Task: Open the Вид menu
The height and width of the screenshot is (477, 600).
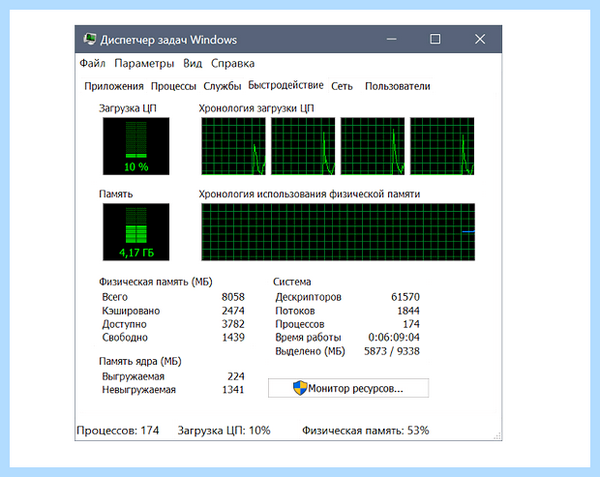Action: point(192,63)
